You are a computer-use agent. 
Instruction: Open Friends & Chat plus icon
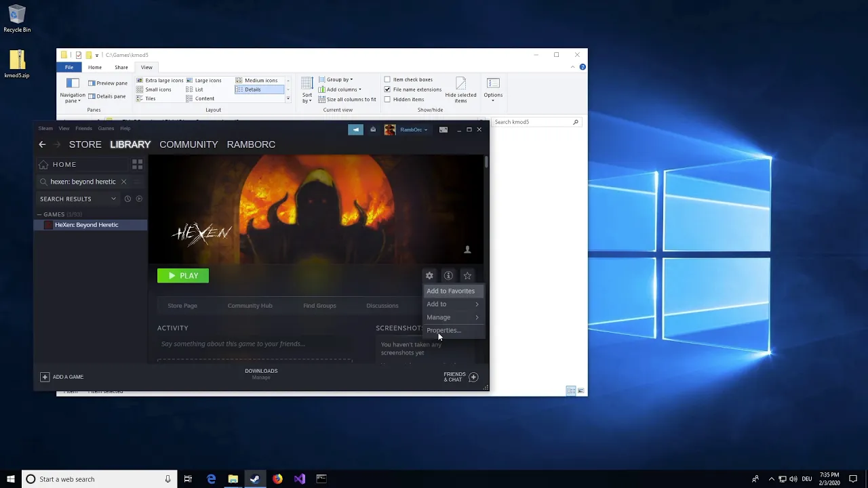click(x=473, y=377)
